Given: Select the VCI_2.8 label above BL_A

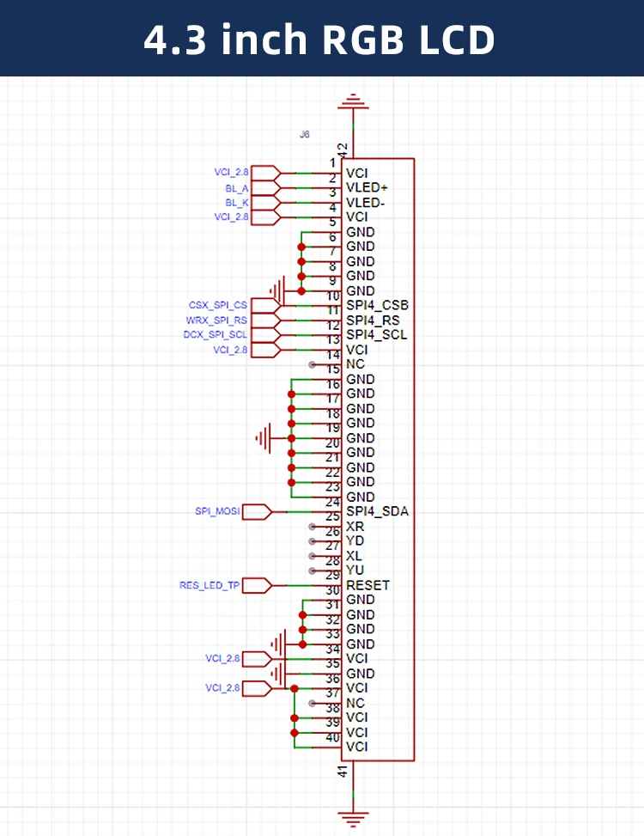Looking at the screenshot, I should [x=231, y=172].
